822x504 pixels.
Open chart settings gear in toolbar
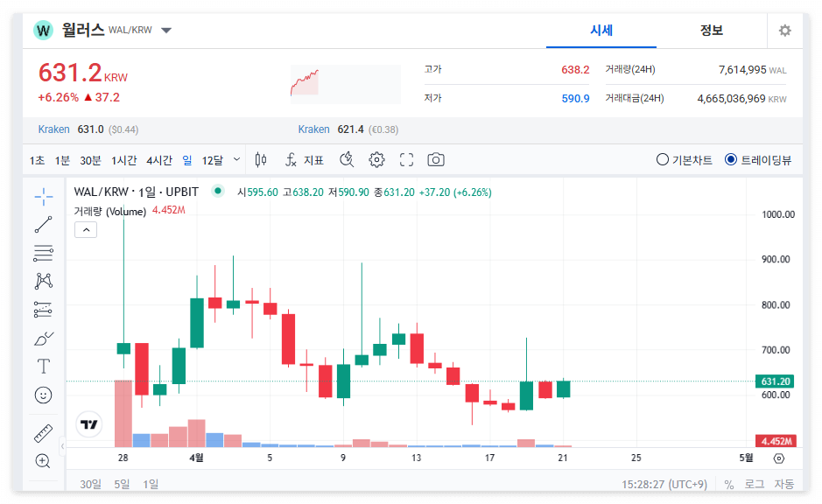(376, 160)
